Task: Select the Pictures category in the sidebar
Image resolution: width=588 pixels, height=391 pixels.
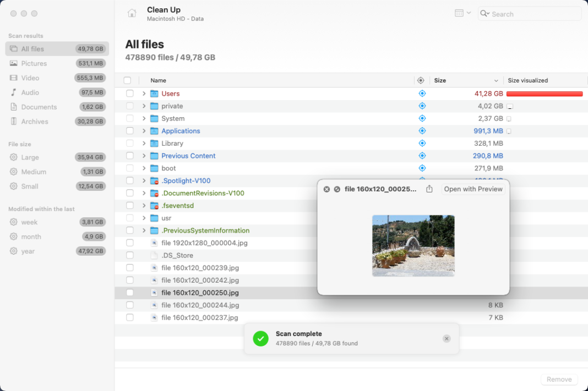Action: [x=33, y=63]
